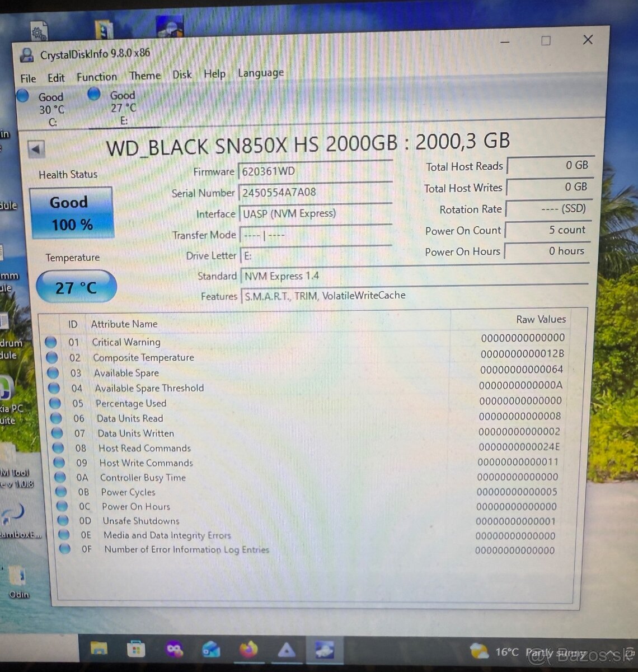Screen dimensions: 638x672
Task: Click status icon for Media and Data Integrity Errors
Action: pyautogui.click(x=64, y=535)
